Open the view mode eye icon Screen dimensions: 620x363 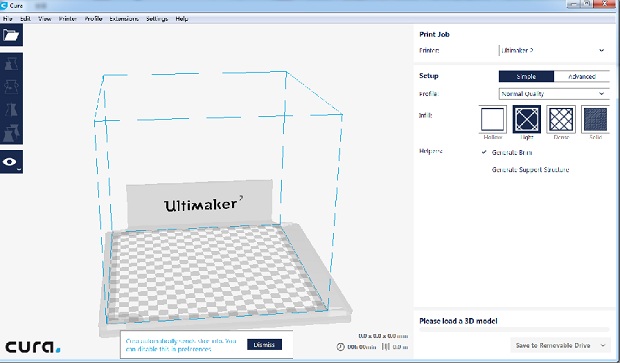point(11,162)
